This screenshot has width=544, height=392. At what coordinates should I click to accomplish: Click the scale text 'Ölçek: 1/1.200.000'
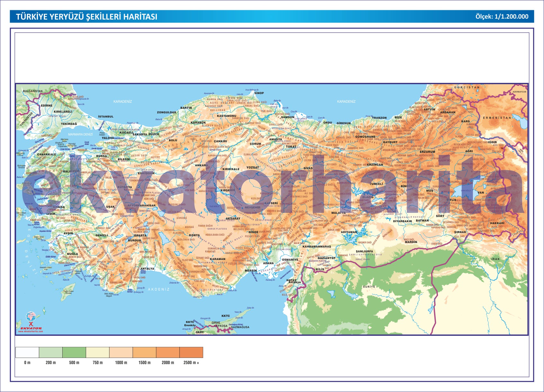click(x=502, y=16)
